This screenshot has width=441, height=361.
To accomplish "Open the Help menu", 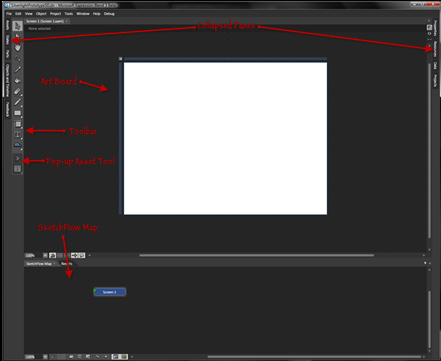I will pyautogui.click(x=97, y=14).
